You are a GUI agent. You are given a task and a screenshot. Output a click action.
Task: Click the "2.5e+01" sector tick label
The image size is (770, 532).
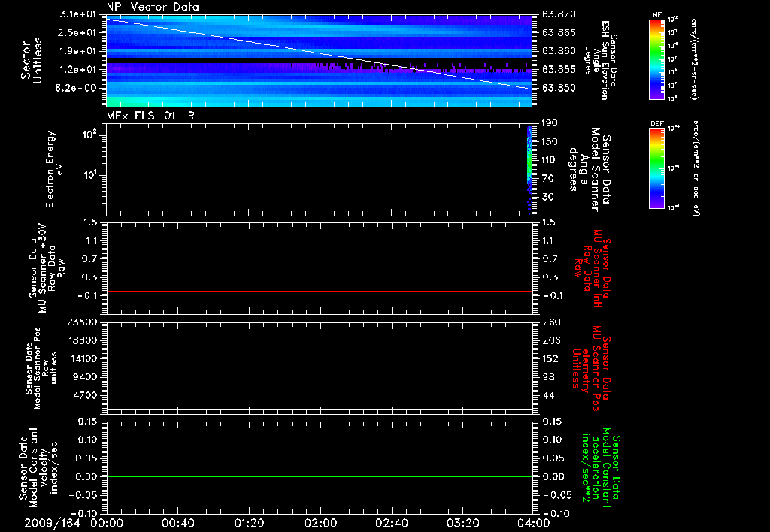pyautogui.click(x=77, y=32)
